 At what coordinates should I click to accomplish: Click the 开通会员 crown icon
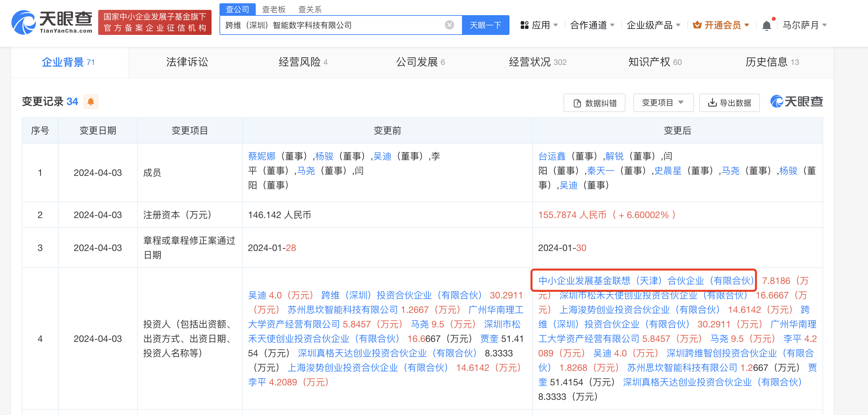[x=697, y=25]
